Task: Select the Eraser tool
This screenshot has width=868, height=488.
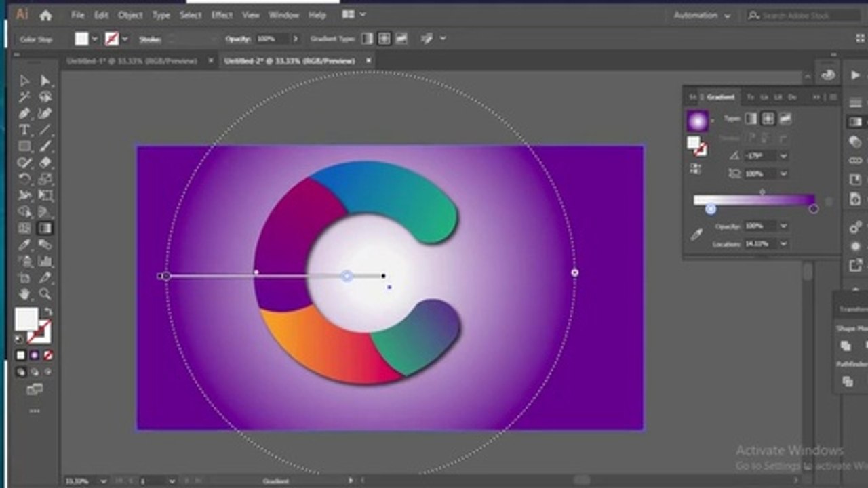Action: pyautogui.click(x=45, y=163)
